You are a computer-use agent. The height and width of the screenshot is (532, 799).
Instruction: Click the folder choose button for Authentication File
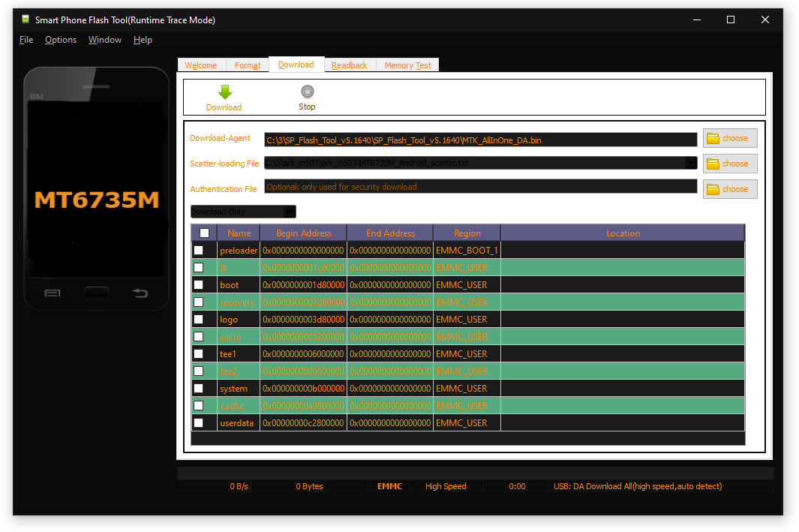pyautogui.click(x=730, y=189)
